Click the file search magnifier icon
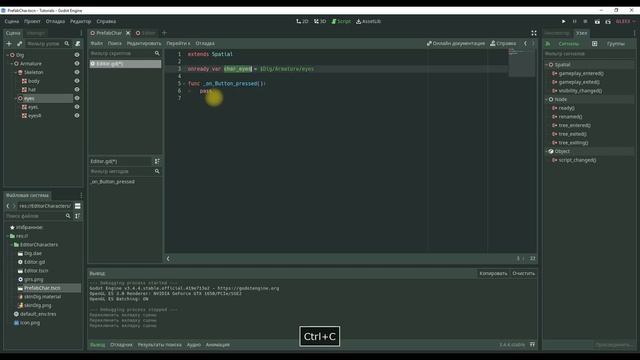This screenshot has width=640, height=360. tap(68, 216)
